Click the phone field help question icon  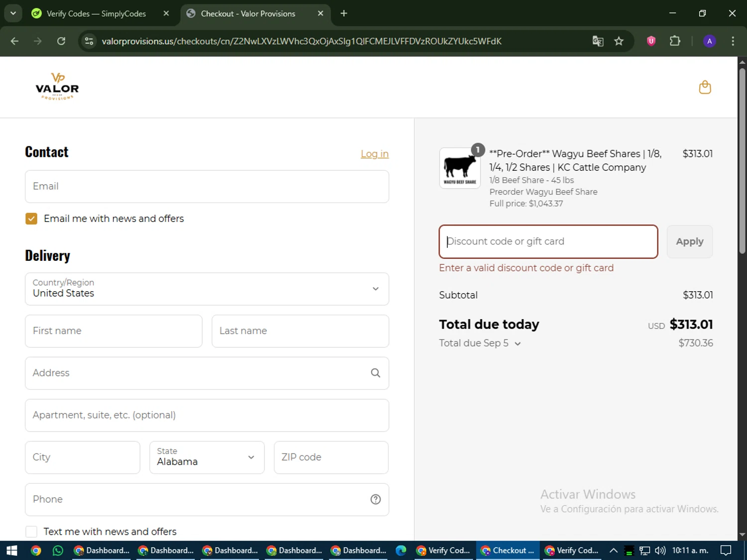tap(375, 499)
